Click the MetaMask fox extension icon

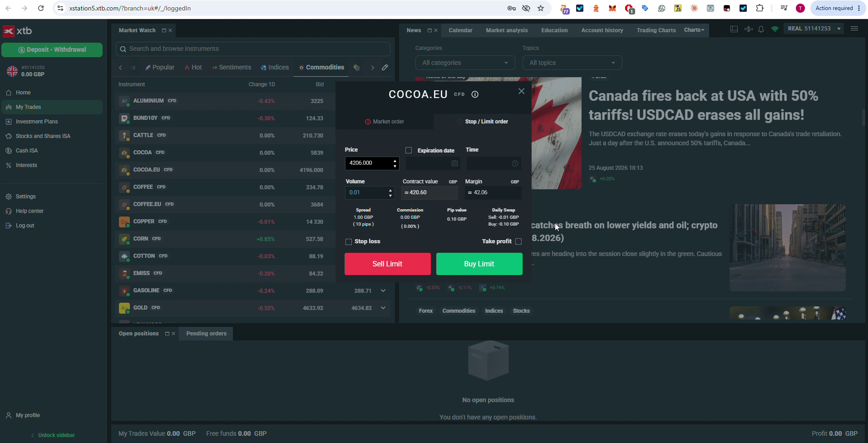point(612,8)
